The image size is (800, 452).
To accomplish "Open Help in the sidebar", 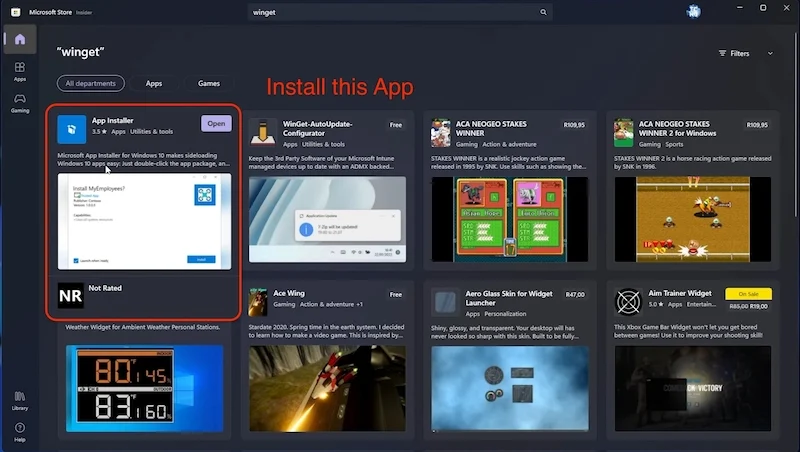I will coord(20,432).
